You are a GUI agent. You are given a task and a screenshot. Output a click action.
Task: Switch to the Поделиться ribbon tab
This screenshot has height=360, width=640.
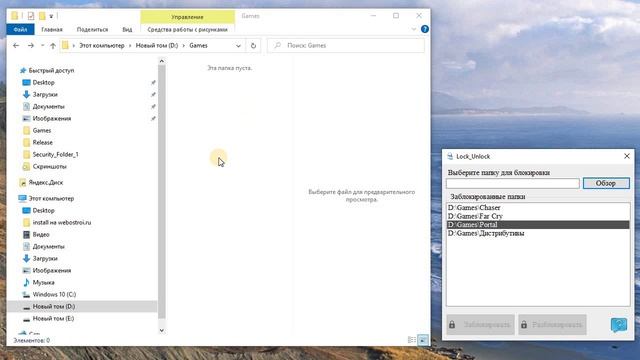92,29
